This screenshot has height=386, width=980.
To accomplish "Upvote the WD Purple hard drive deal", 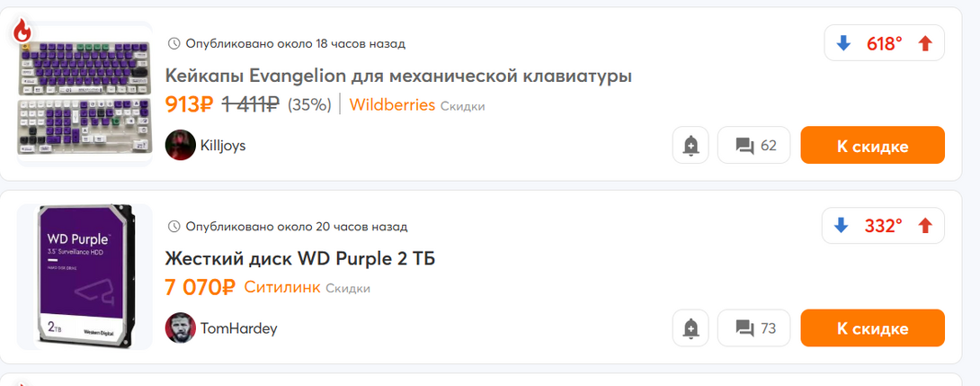I will 925,226.
